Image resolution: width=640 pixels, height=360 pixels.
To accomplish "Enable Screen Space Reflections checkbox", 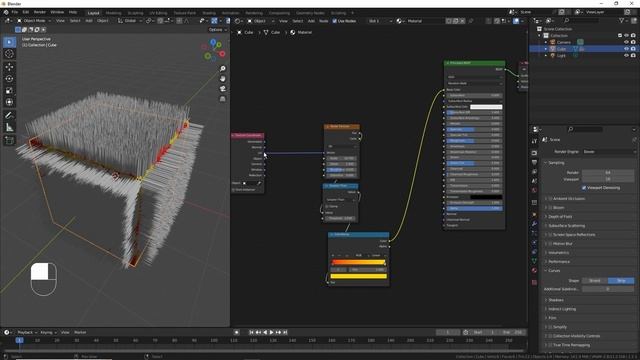I will click(x=550, y=235).
